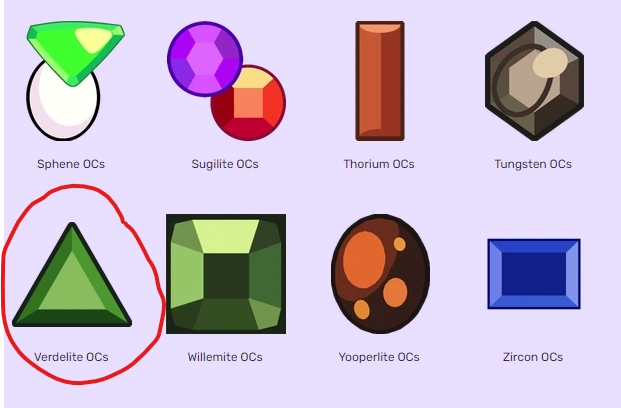Open the Yooperlite OCs link

[379, 357]
